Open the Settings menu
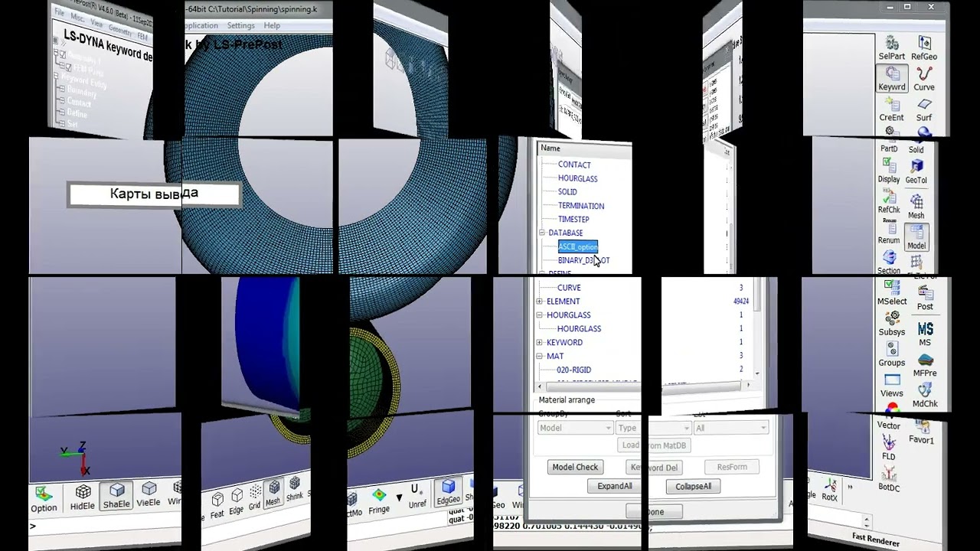980x551 pixels. 240,26
